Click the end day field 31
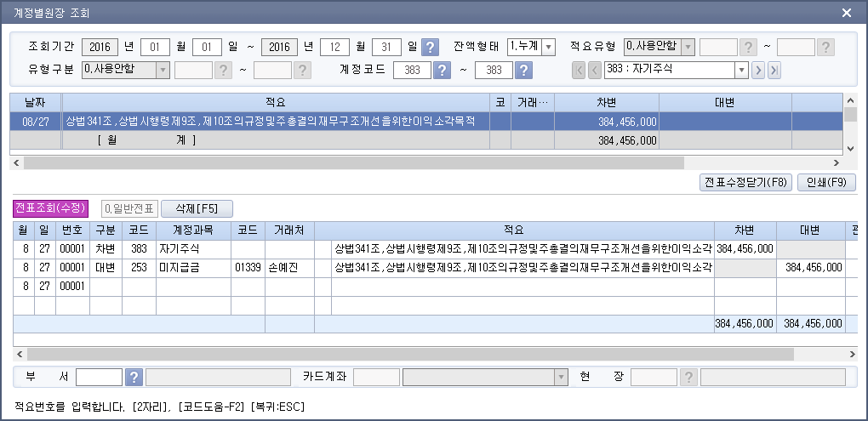868x421 pixels. (386, 47)
